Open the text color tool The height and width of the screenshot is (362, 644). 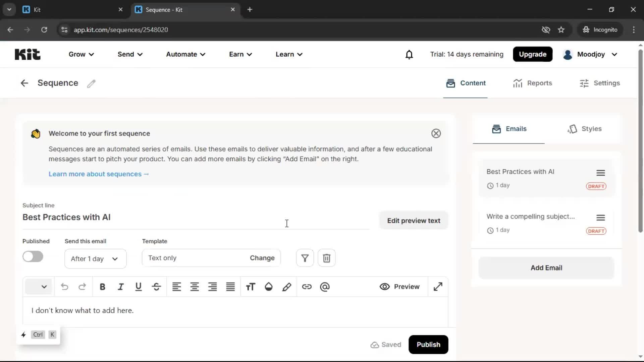[x=268, y=287]
